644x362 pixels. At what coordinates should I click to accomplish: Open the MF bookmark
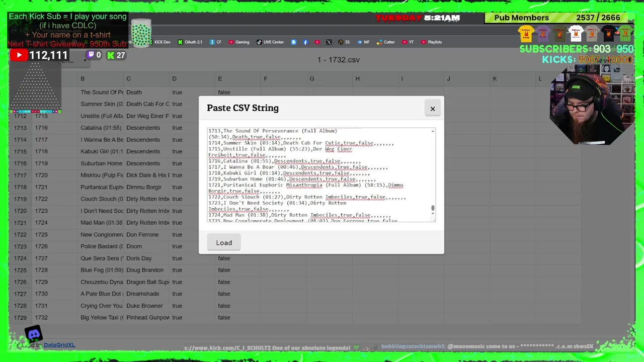pyautogui.click(x=363, y=42)
